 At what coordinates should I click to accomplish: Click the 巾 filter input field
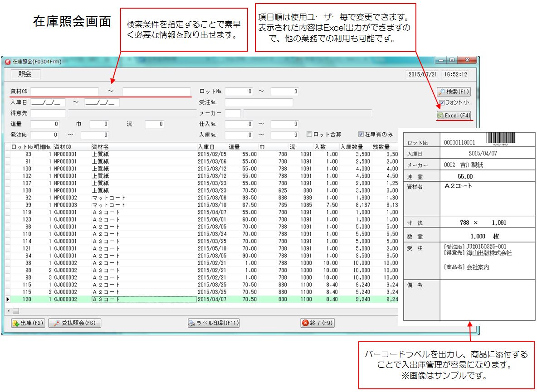(99, 124)
